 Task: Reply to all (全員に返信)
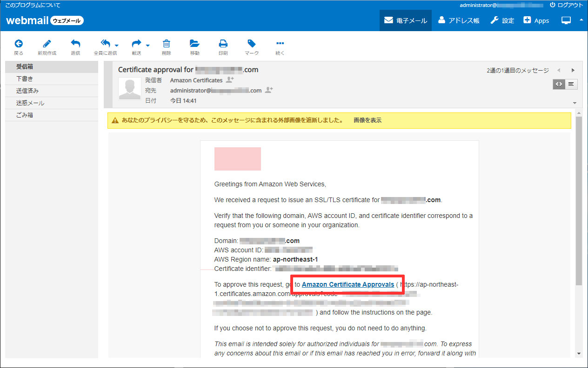[105, 47]
